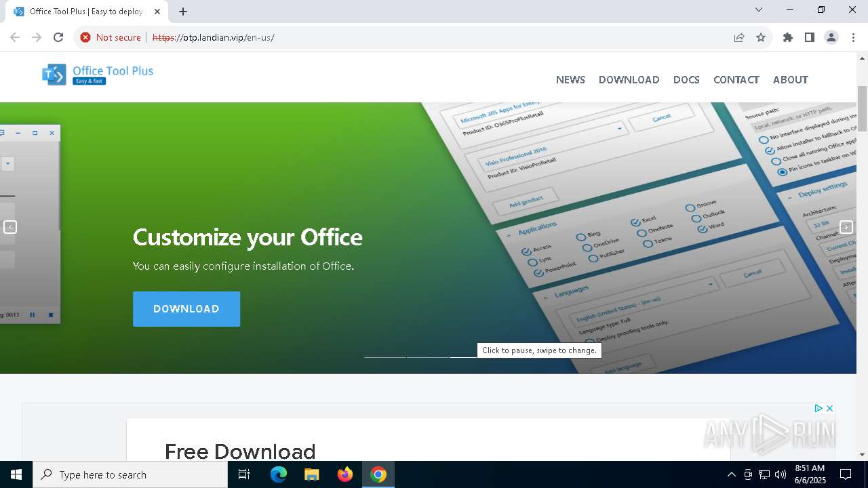The image size is (868, 488).
Task: Open Task View on the taskbar
Action: tap(244, 474)
